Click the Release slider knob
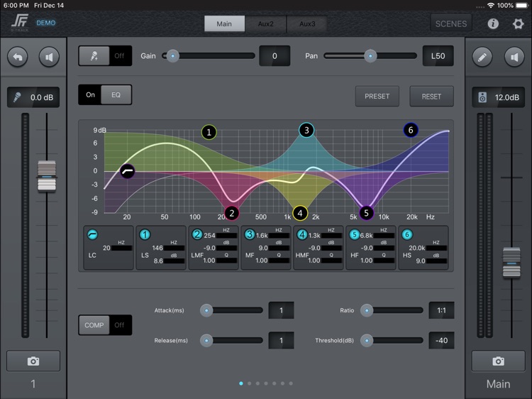Viewport: 532px width, 399px height. (x=206, y=340)
